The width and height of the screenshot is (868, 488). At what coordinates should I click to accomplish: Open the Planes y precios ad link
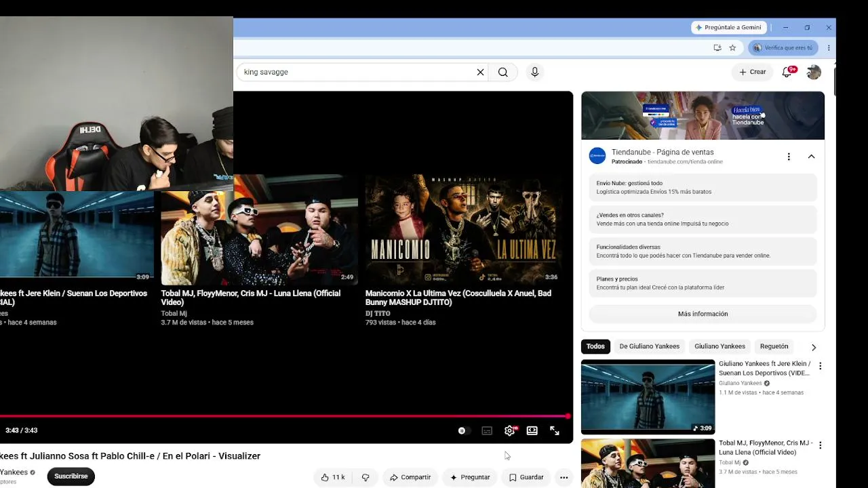703,283
